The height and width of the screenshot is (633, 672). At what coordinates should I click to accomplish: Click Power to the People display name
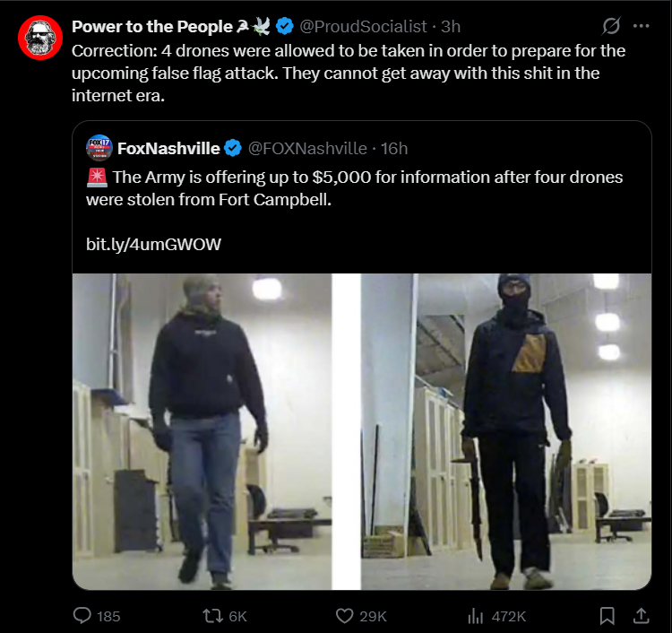tap(152, 27)
